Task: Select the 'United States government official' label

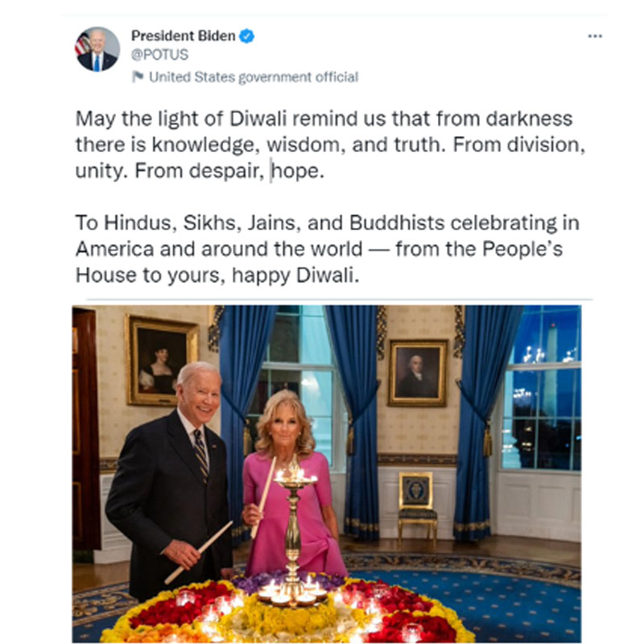Action: pyautogui.click(x=254, y=77)
